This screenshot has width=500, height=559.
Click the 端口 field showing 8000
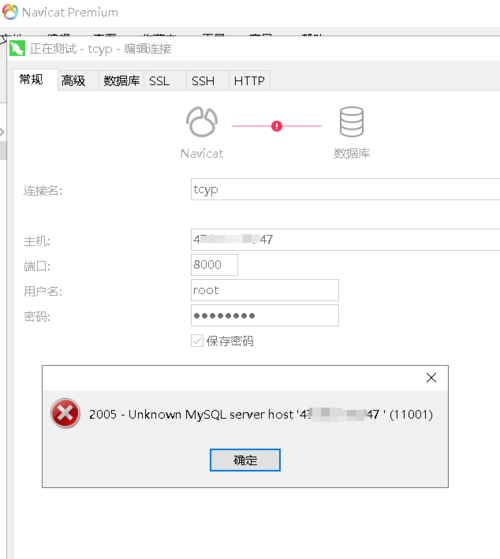point(214,265)
